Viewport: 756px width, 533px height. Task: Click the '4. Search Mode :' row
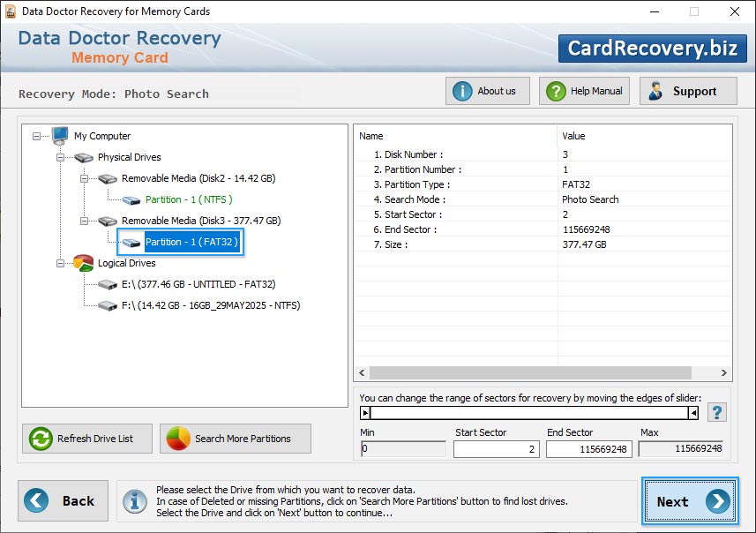(x=543, y=199)
